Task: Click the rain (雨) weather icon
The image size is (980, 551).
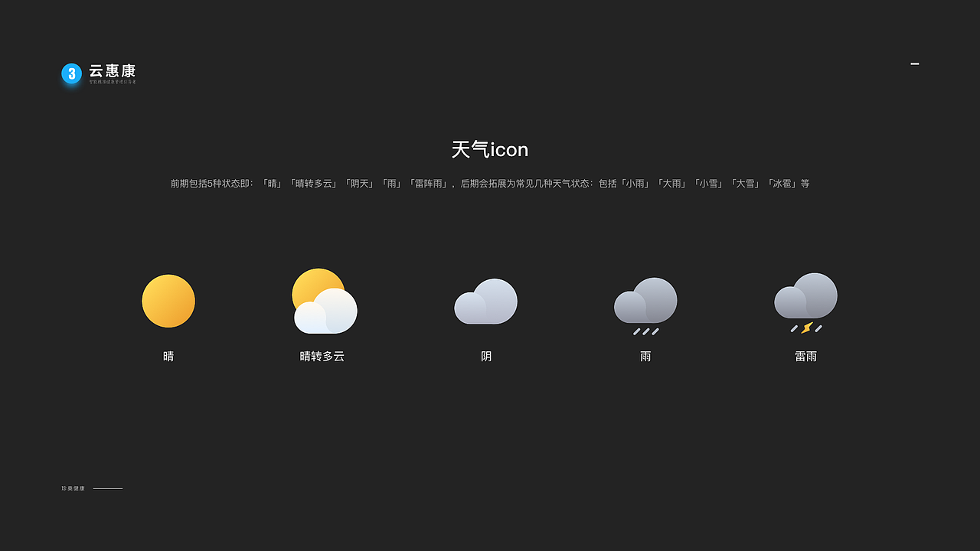Action: coord(645,300)
